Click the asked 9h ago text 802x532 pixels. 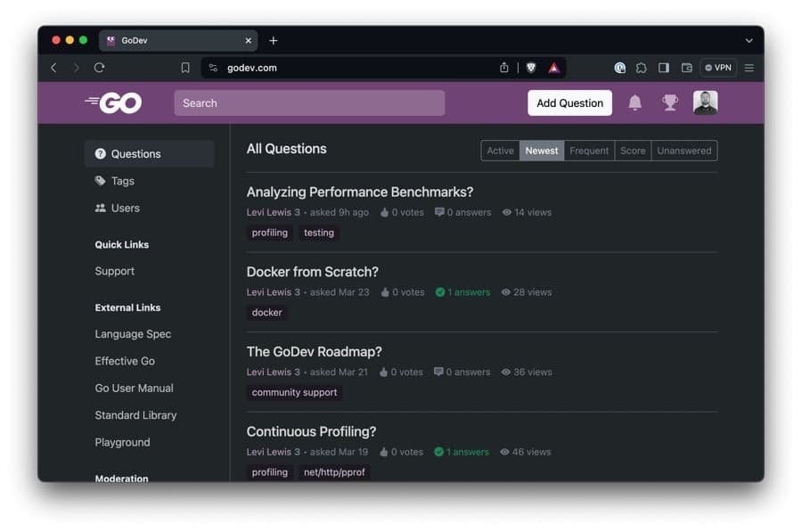340,212
